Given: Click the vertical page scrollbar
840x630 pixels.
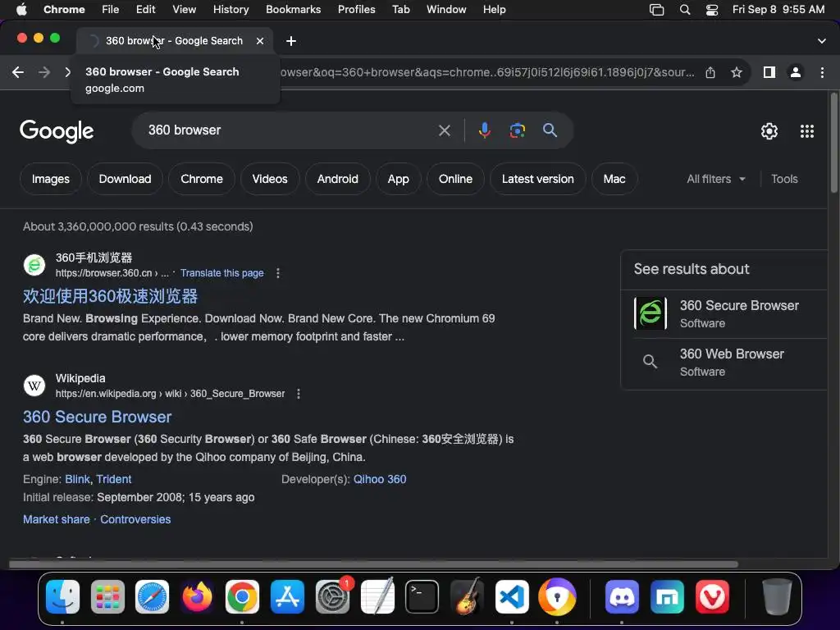Looking at the screenshot, I should click(833, 142).
